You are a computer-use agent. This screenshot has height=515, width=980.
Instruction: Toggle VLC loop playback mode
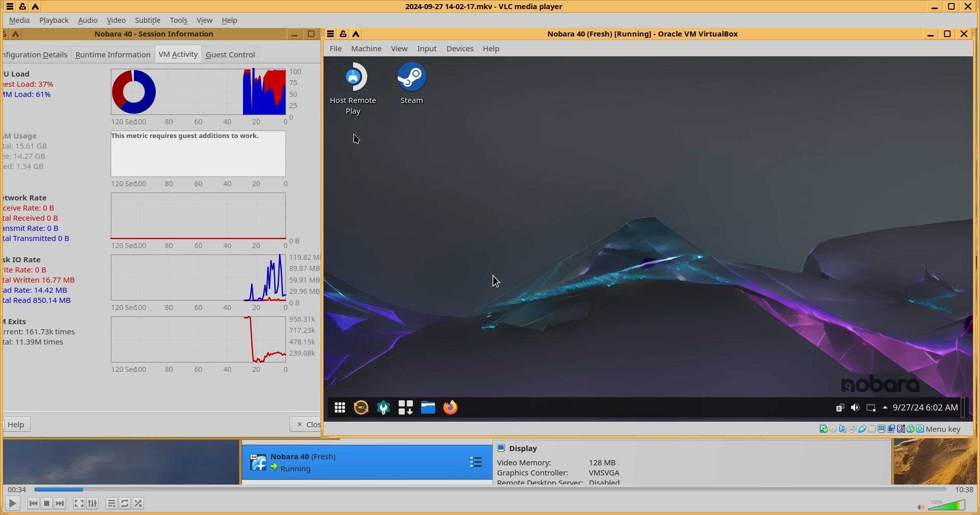(125, 503)
